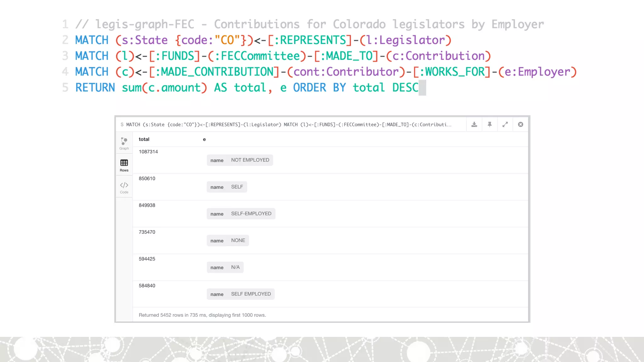Click the SELF employer name property
This screenshot has height=362, width=644.
(227, 187)
